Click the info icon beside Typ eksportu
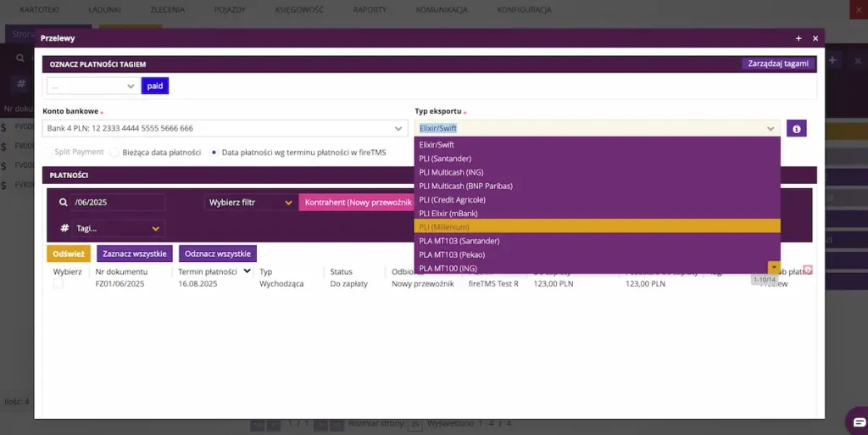 pos(796,128)
